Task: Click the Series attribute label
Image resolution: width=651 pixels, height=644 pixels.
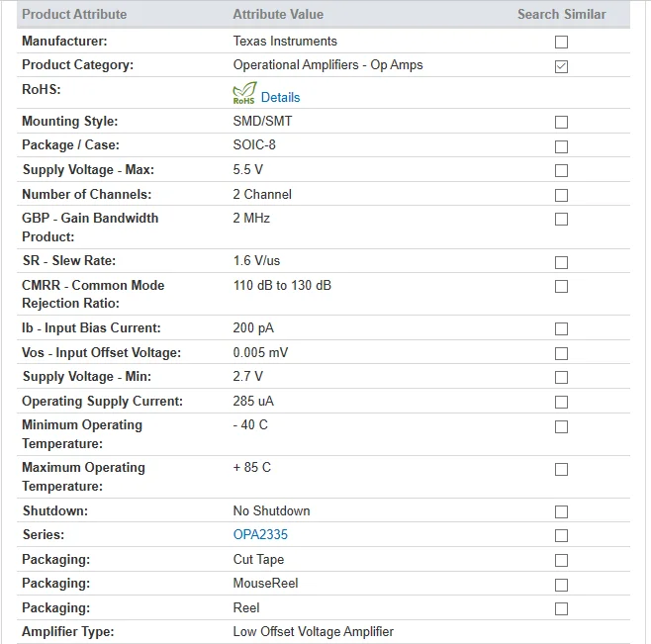Action: pyautogui.click(x=44, y=534)
